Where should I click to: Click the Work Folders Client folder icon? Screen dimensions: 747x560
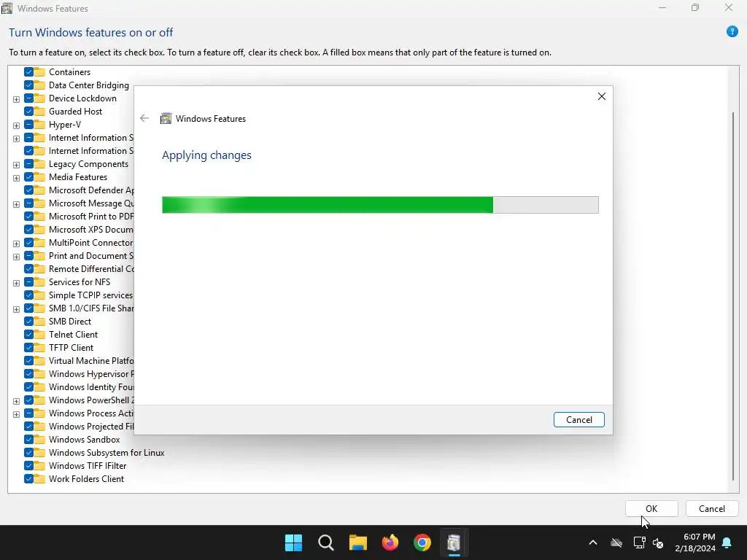tap(39, 479)
